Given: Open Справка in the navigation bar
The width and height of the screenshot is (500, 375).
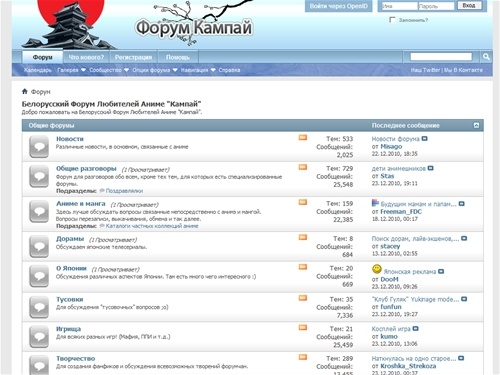Looking at the screenshot, I should (x=229, y=70).
